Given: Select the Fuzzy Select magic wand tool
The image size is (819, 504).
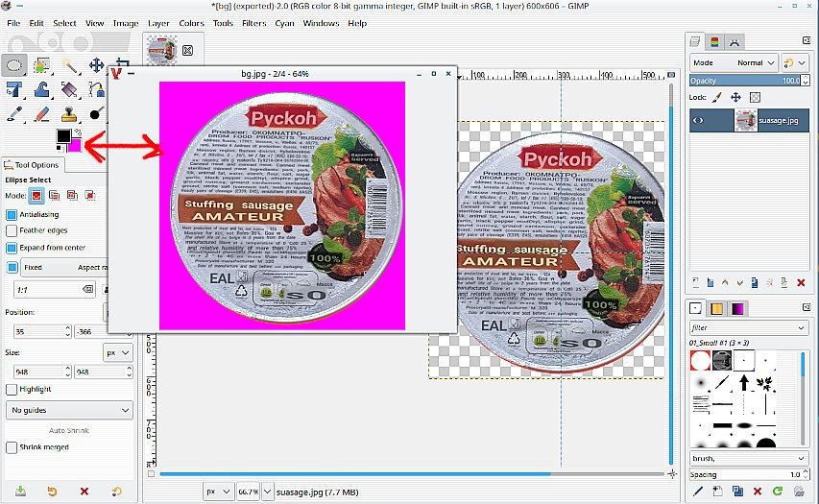Looking at the screenshot, I should tap(69, 65).
